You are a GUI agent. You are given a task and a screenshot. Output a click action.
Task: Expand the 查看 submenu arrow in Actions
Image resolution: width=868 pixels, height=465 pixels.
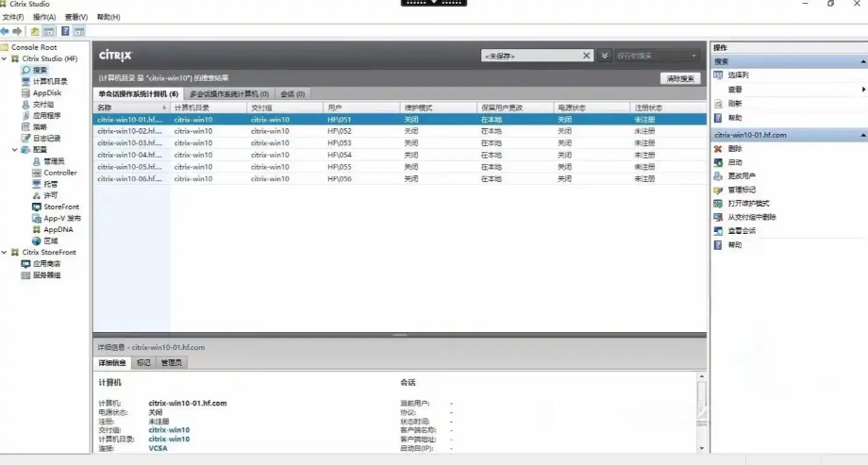pos(863,89)
